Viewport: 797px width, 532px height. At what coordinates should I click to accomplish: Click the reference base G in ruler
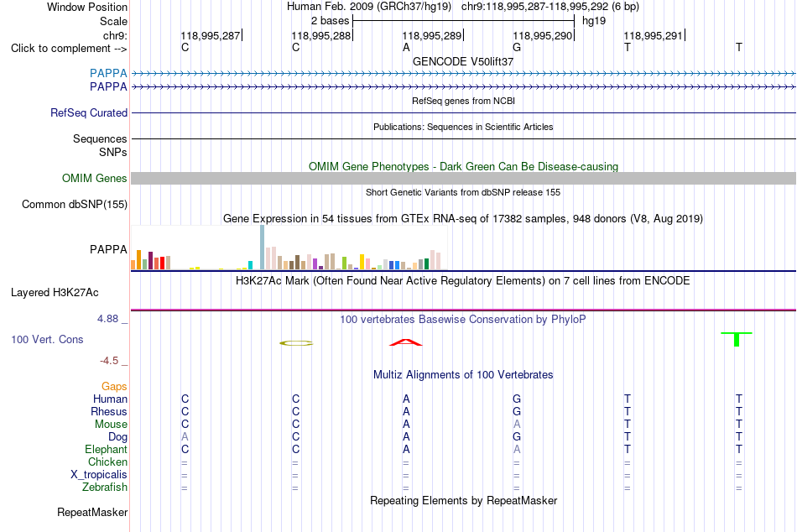click(517, 48)
